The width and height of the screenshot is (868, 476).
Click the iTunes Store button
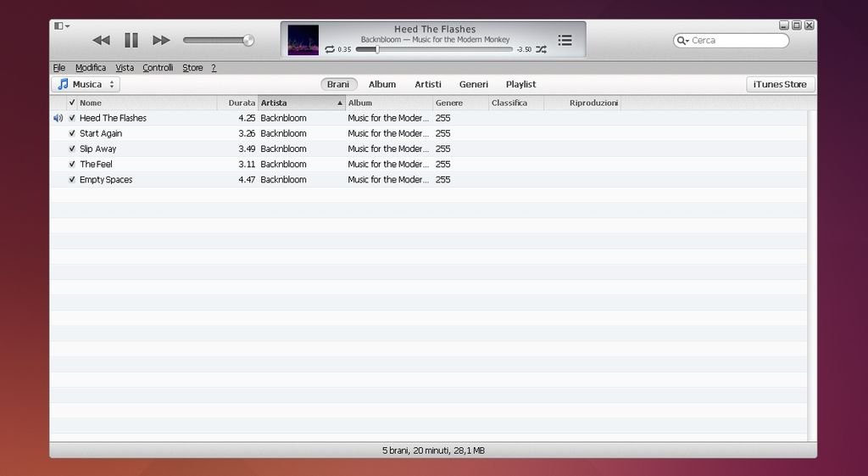tap(780, 84)
